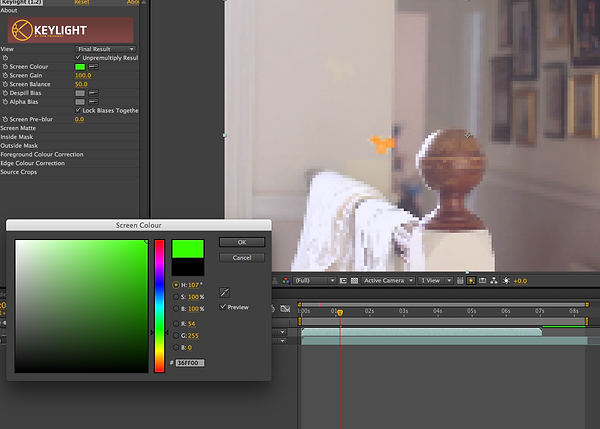
Task: Open the show channel RGB icon
Action: tap(286, 281)
